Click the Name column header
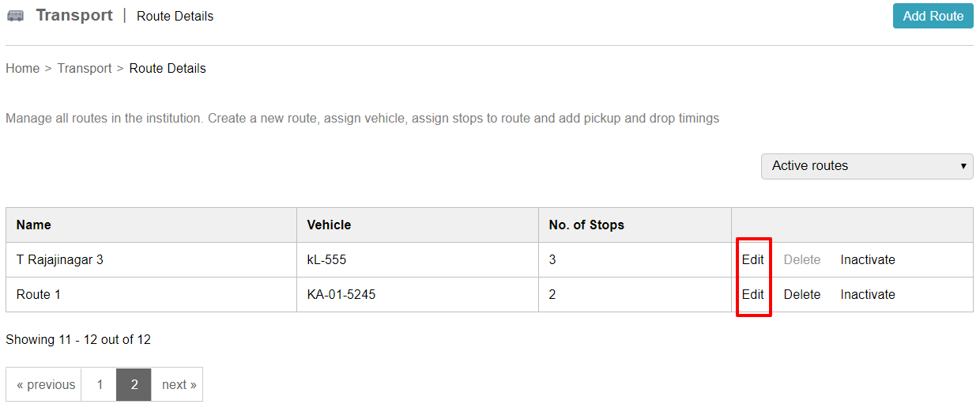Viewport: 980px width, 408px height. (x=34, y=225)
